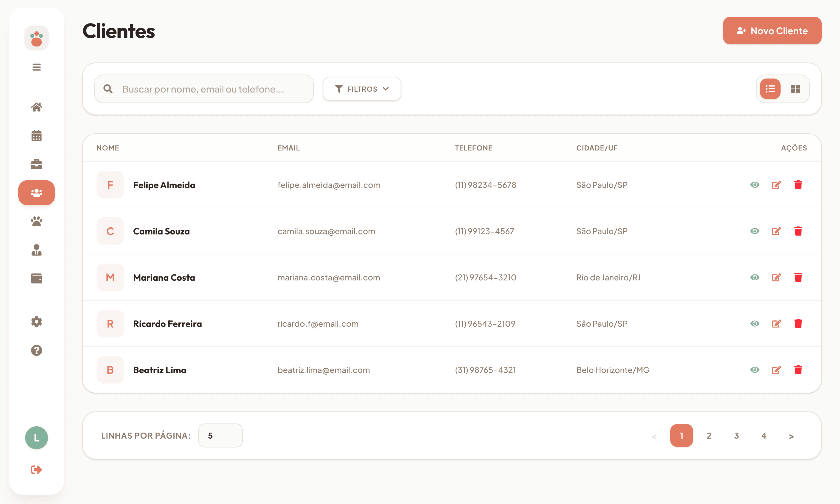
Task: Open the home dashboard icon
Action: click(x=36, y=107)
